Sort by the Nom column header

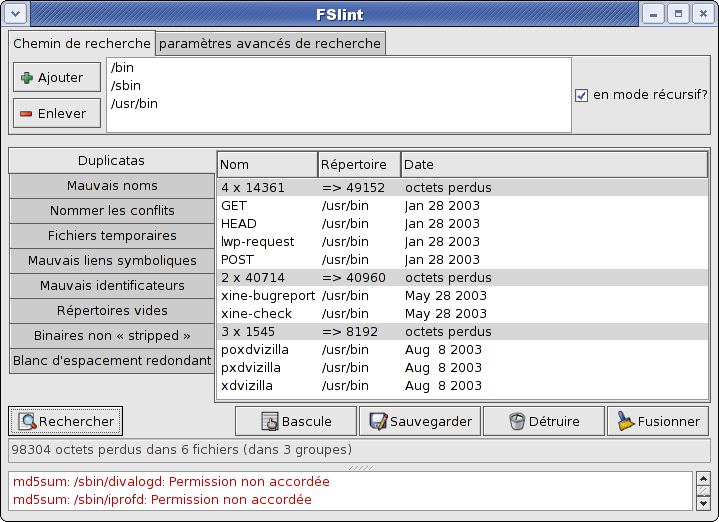click(267, 165)
